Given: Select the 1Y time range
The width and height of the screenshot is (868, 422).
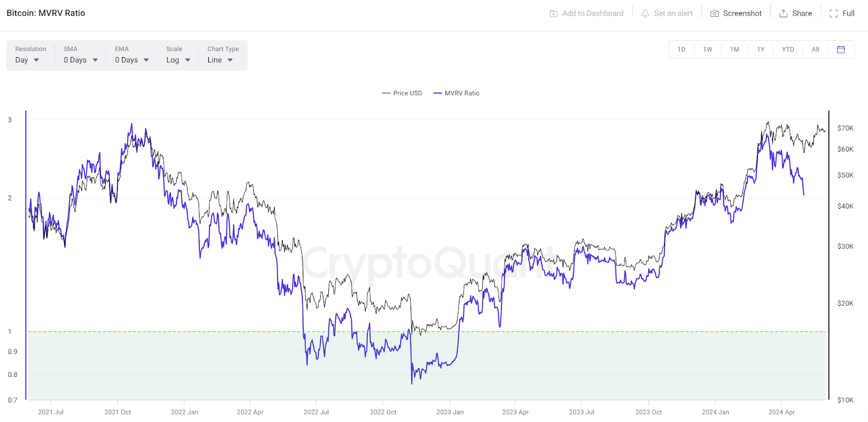Looking at the screenshot, I should (761, 49).
